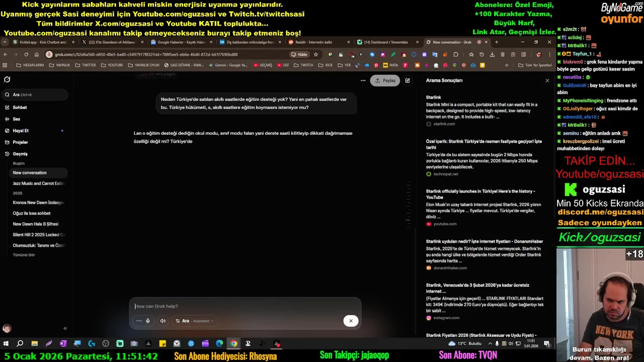This screenshot has width=644, height=362.
Task: Open the Windows Start menu
Action: [6, 344]
